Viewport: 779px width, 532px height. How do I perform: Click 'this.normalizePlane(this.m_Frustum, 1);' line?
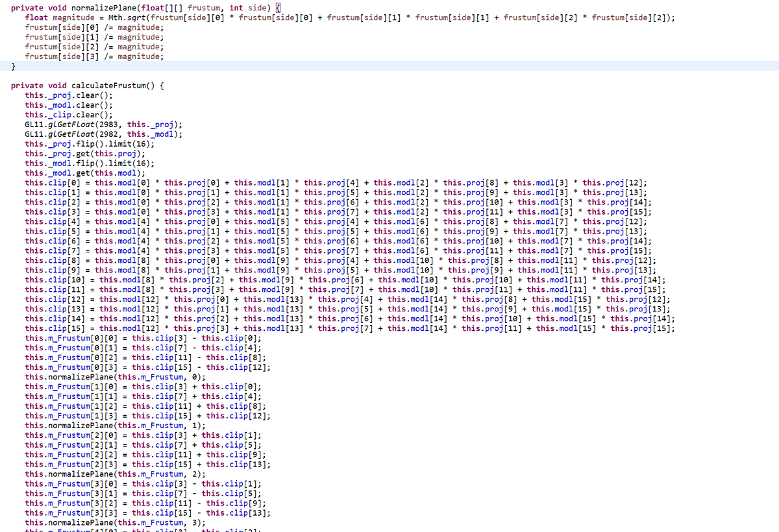click(x=116, y=426)
